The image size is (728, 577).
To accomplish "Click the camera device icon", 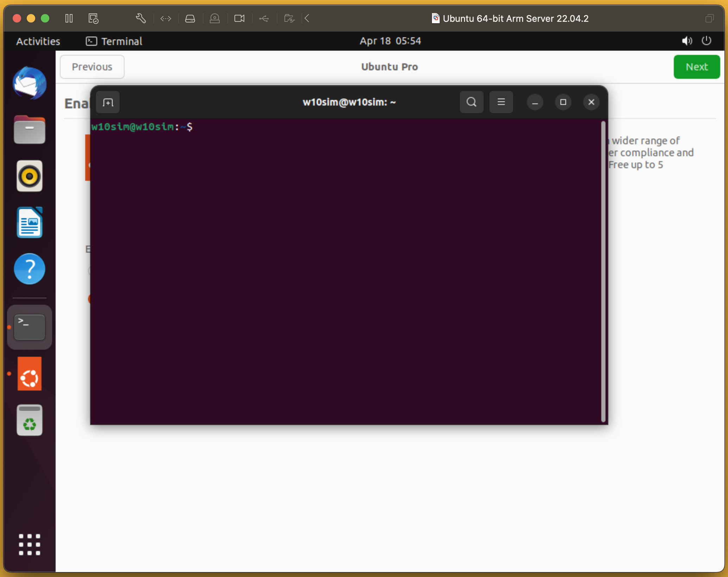I will pos(239,18).
